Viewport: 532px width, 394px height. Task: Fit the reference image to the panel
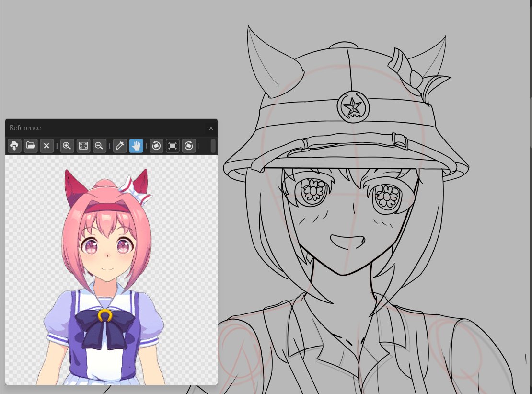83,146
